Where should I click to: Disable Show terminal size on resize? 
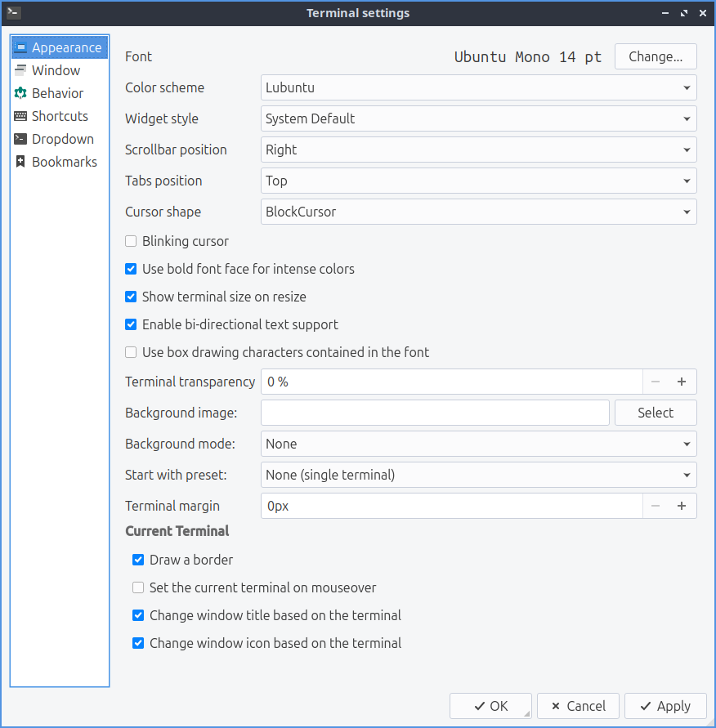131,297
